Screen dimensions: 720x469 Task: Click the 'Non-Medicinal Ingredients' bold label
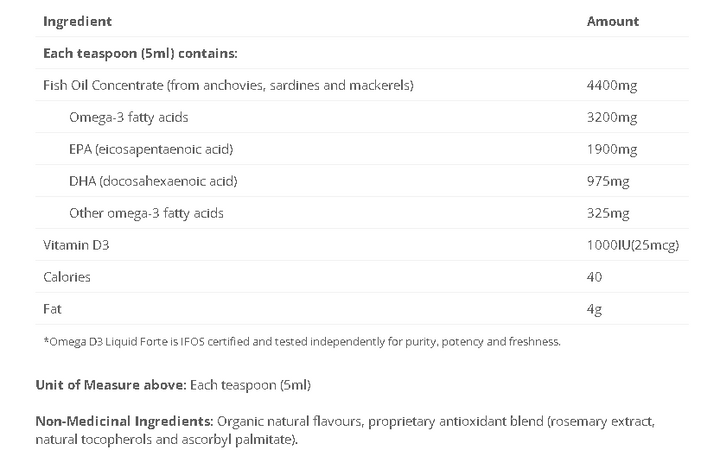[x=122, y=423]
